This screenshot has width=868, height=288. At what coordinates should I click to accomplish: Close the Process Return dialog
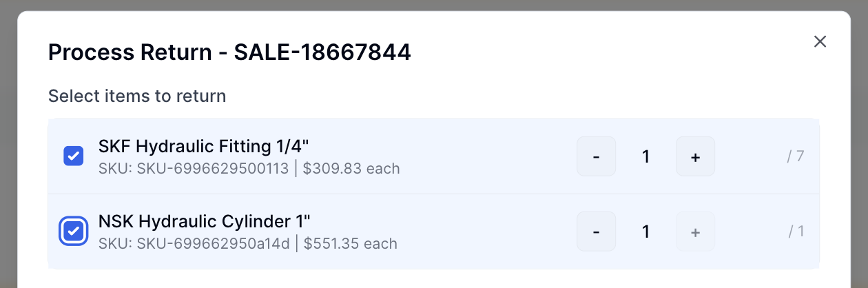pyautogui.click(x=820, y=42)
